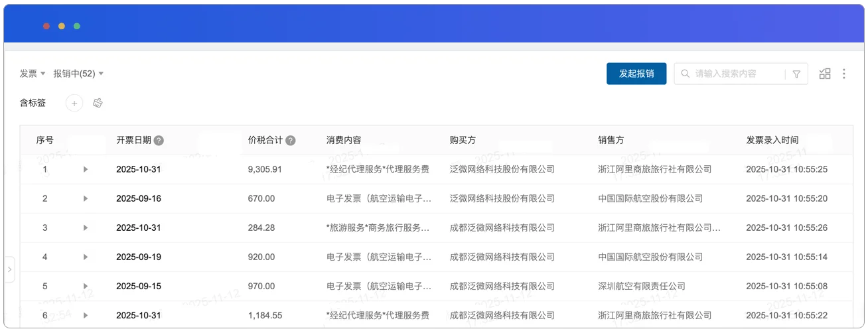This screenshot has height=333, width=868.
Task: Click the 消费内容 column header
Action: 344,141
